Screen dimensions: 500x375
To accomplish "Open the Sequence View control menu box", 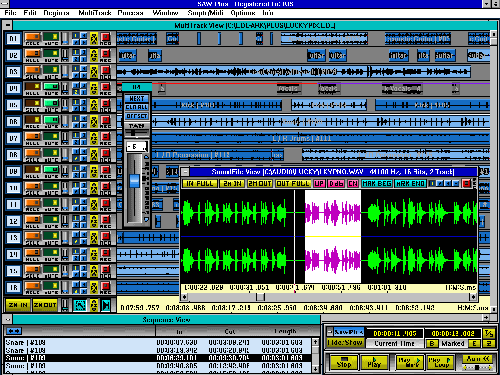I will point(8,319).
